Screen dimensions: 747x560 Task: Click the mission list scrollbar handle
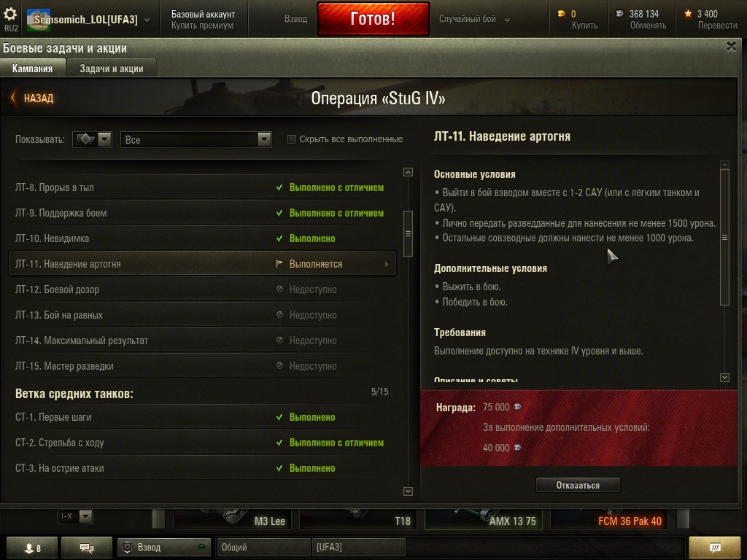tap(408, 234)
